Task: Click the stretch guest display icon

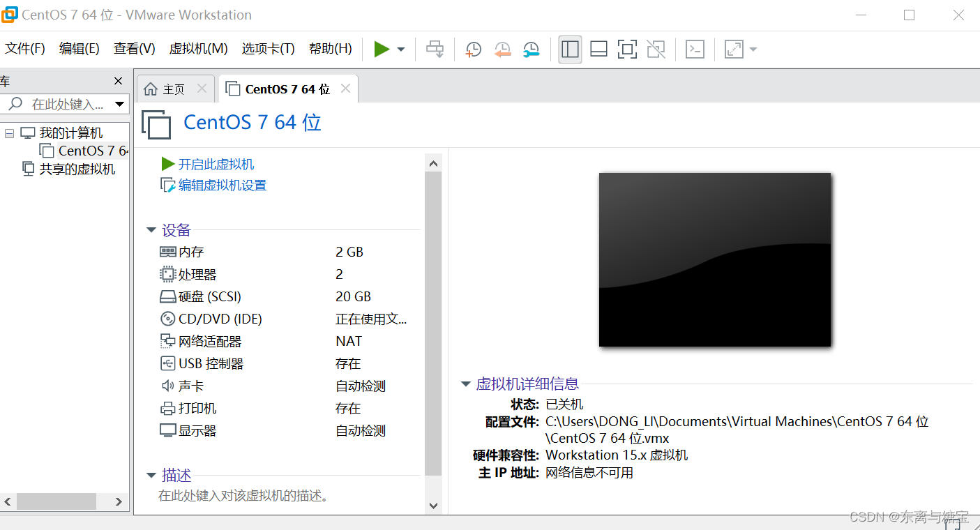Action: pyautogui.click(x=734, y=49)
